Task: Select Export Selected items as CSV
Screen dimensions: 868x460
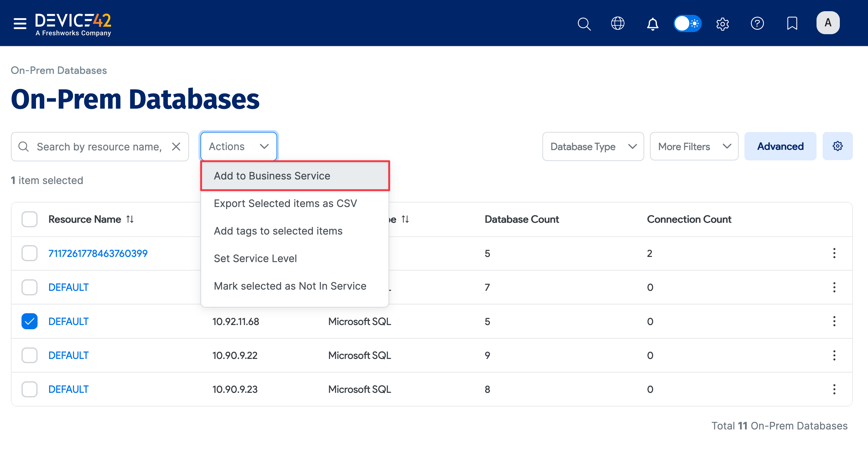Action: (285, 203)
